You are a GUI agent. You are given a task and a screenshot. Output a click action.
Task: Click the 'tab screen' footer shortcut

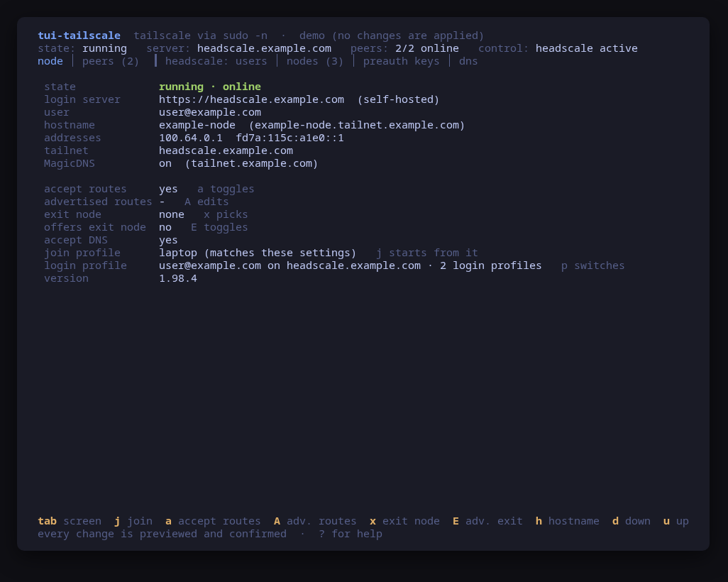pyautogui.click(x=70, y=521)
